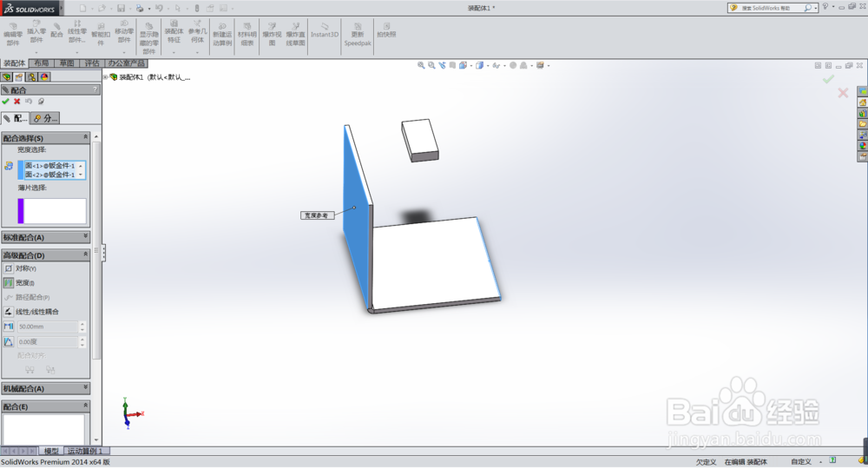Click the 宽度参考 callout label

coord(317,215)
